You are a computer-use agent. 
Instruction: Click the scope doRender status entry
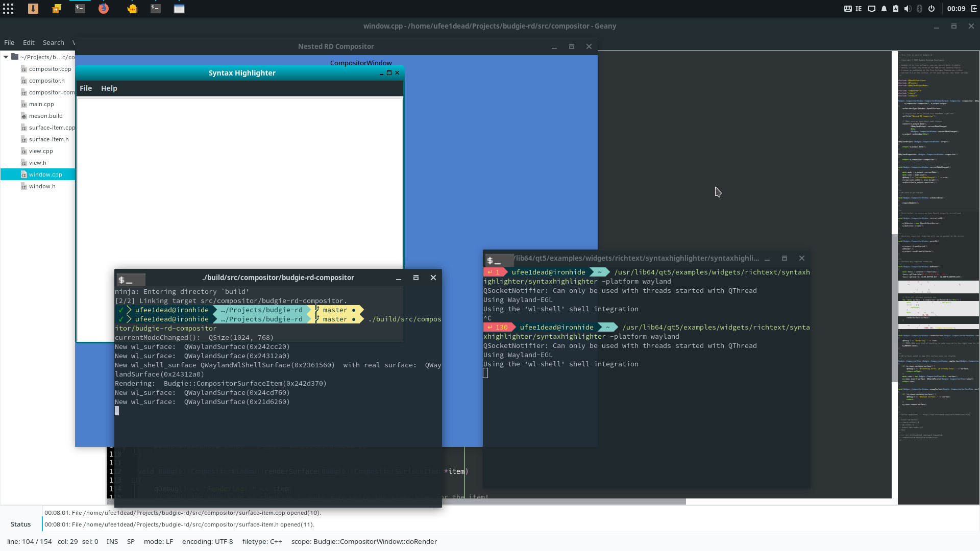coord(364,542)
